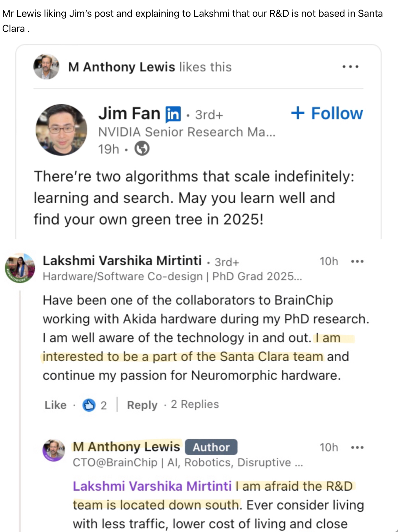The height and width of the screenshot is (532, 398).
Task: Open the Jim Fan name link
Action: (x=129, y=113)
